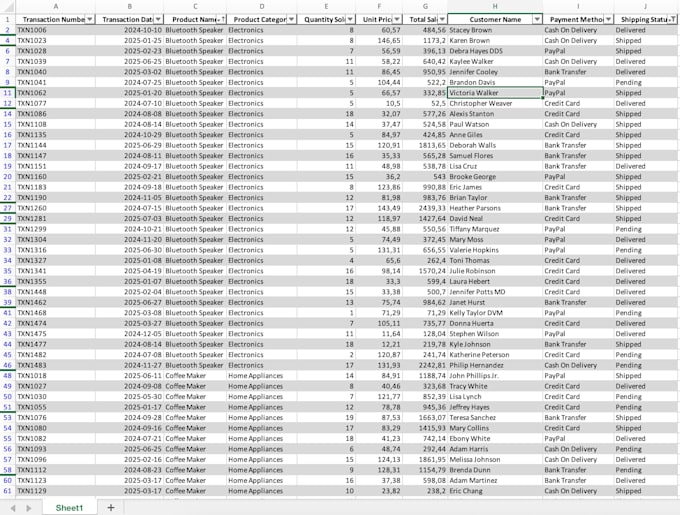
Task: Click customer cell Brooke George
Action: click(x=495, y=176)
